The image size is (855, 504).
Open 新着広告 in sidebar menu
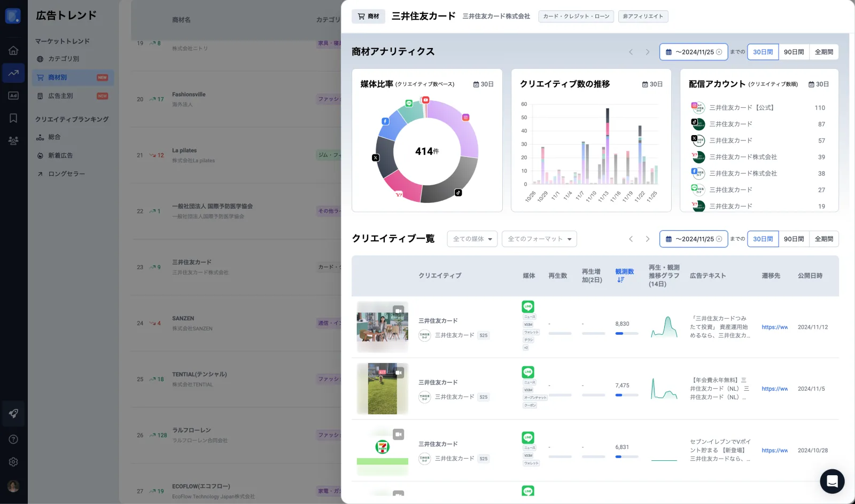point(73,155)
